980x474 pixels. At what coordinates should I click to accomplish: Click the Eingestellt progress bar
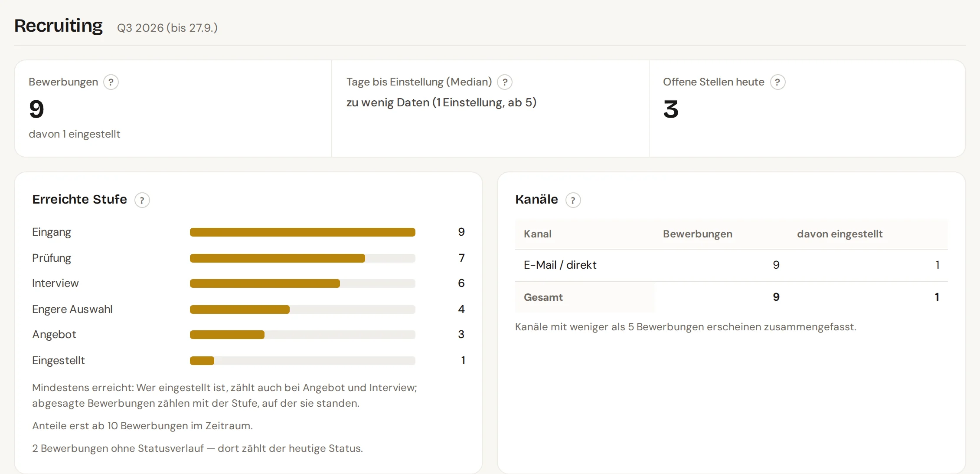[303, 361]
